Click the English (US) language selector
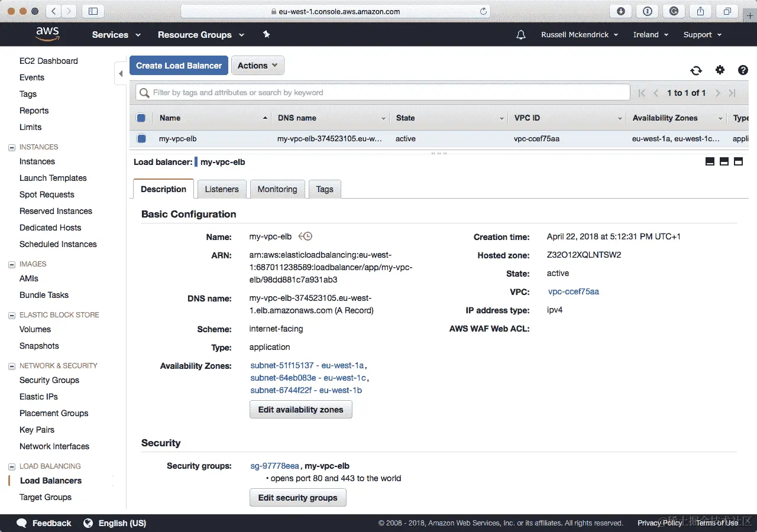This screenshot has height=532, width=757. [122, 523]
